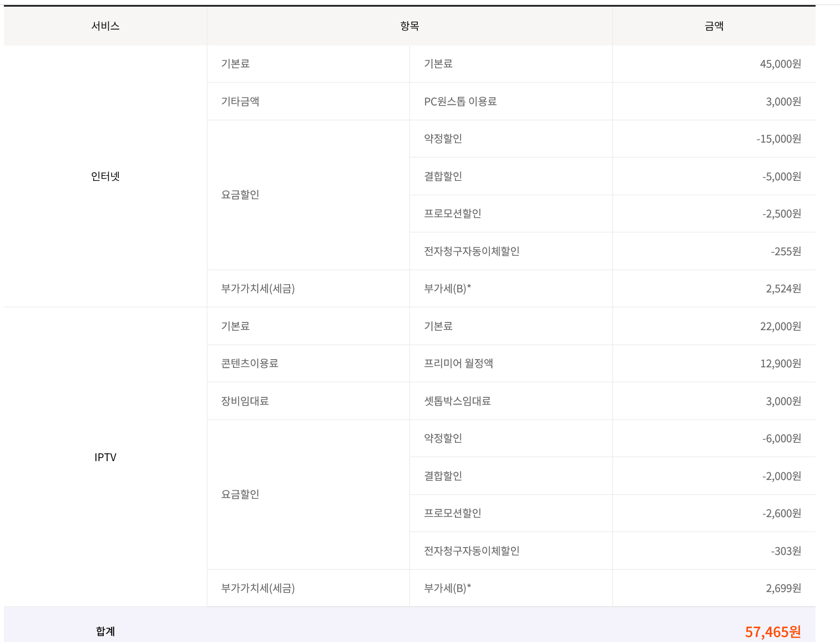Click the 기타금액 category cell
This screenshot has width=840, height=642.
(240, 102)
